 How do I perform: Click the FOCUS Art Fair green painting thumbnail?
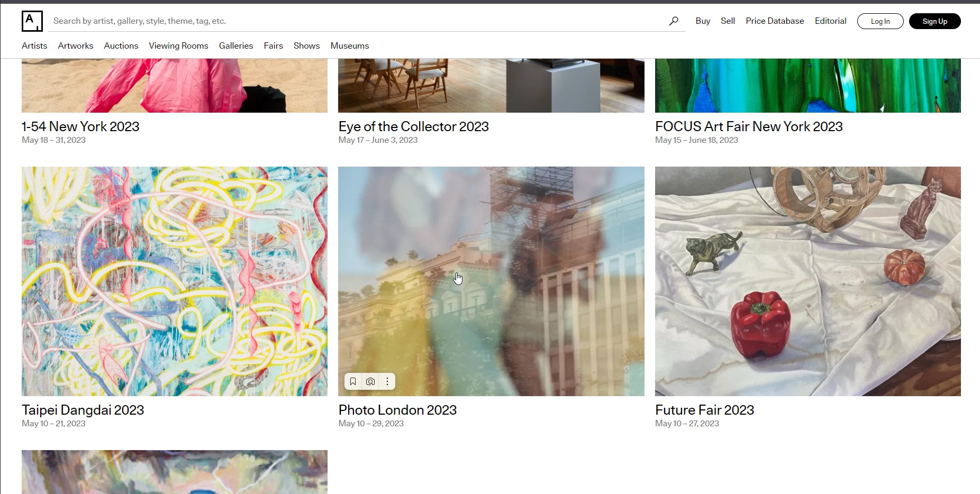coord(808,86)
